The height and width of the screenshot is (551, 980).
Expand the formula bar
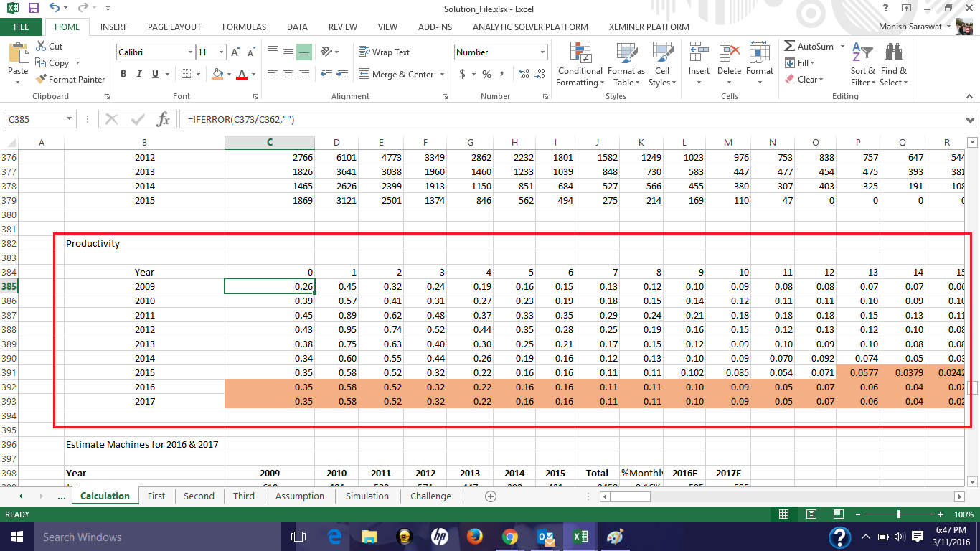point(971,119)
